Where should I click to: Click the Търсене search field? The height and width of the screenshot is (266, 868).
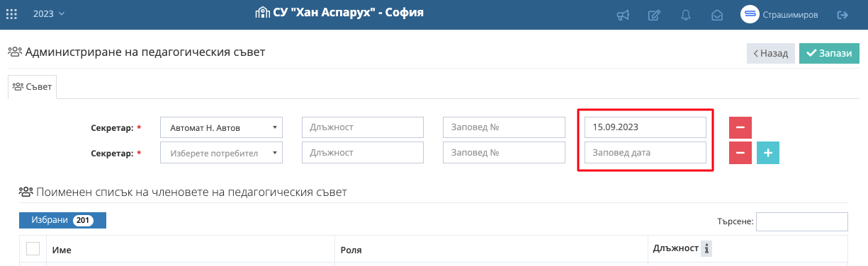802,221
